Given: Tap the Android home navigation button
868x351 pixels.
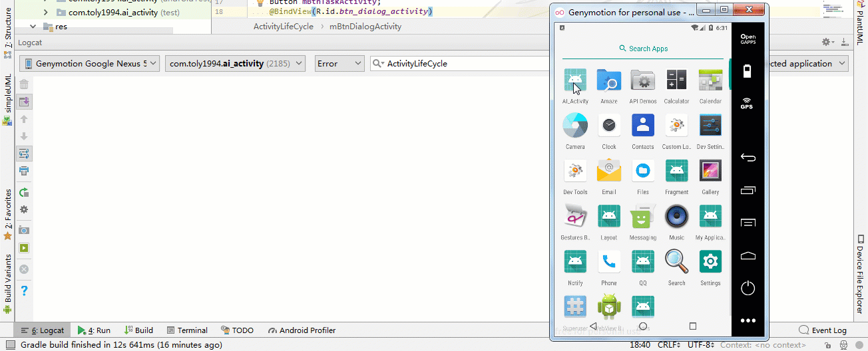Looking at the screenshot, I should (x=643, y=326).
